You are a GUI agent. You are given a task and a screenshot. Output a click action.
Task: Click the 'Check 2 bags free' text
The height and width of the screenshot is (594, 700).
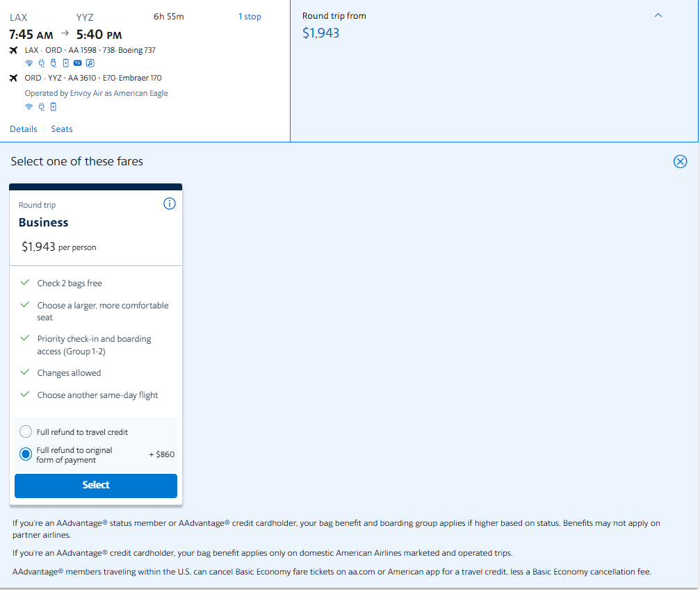tap(70, 283)
